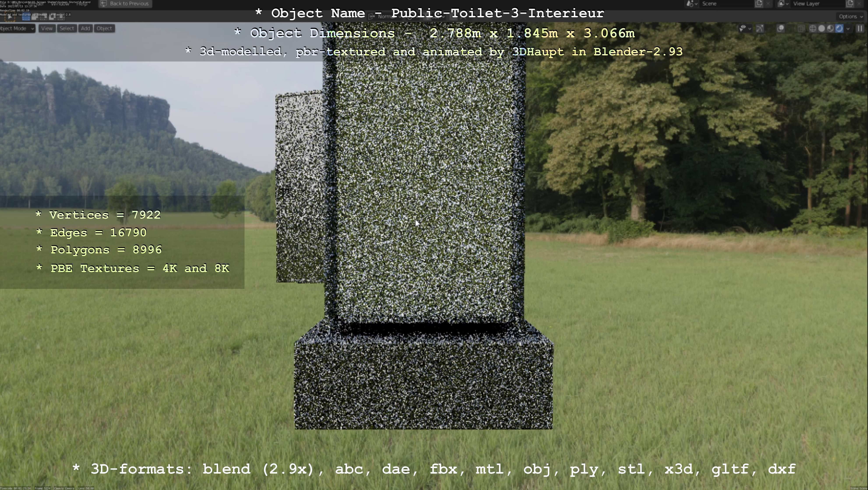Expand the viewport shading options arrow
The image size is (868, 490).
coord(848,29)
